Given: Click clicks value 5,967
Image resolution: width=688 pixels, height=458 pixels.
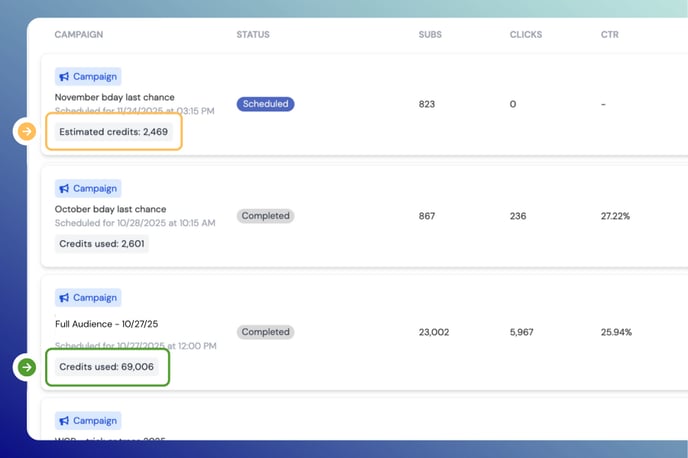Looking at the screenshot, I should pos(522,332).
